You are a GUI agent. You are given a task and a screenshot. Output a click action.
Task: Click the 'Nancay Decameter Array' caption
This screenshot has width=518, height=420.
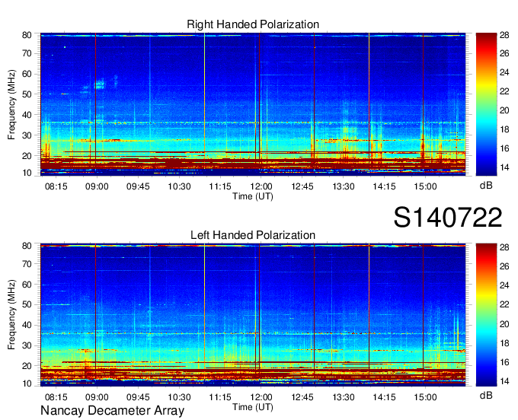[x=112, y=410]
